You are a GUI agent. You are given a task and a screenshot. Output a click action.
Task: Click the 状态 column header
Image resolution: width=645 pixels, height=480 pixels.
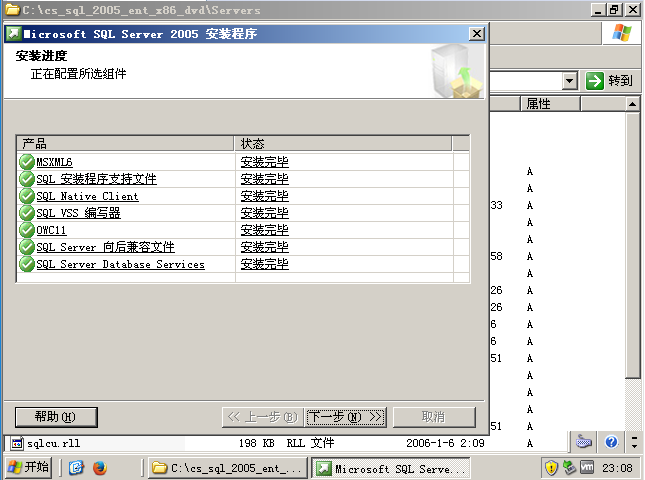click(343, 144)
